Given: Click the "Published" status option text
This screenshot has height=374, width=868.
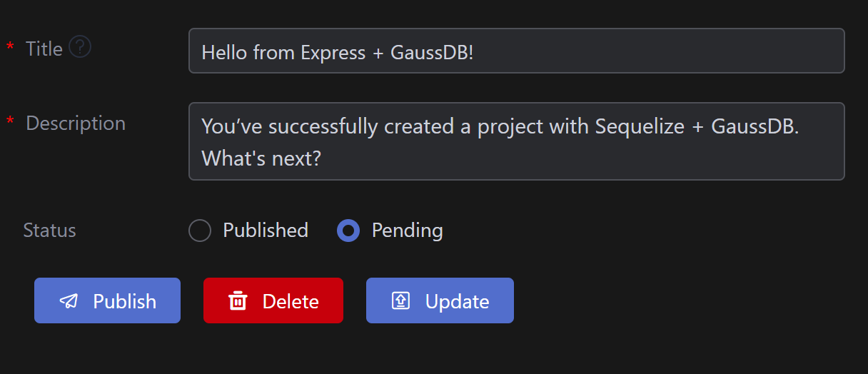Looking at the screenshot, I should [266, 231].
